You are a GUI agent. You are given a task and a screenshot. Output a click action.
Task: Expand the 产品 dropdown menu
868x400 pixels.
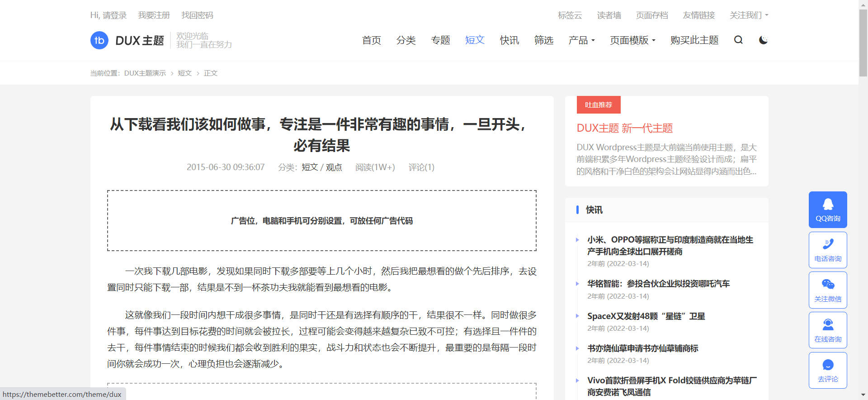(581, 40)
